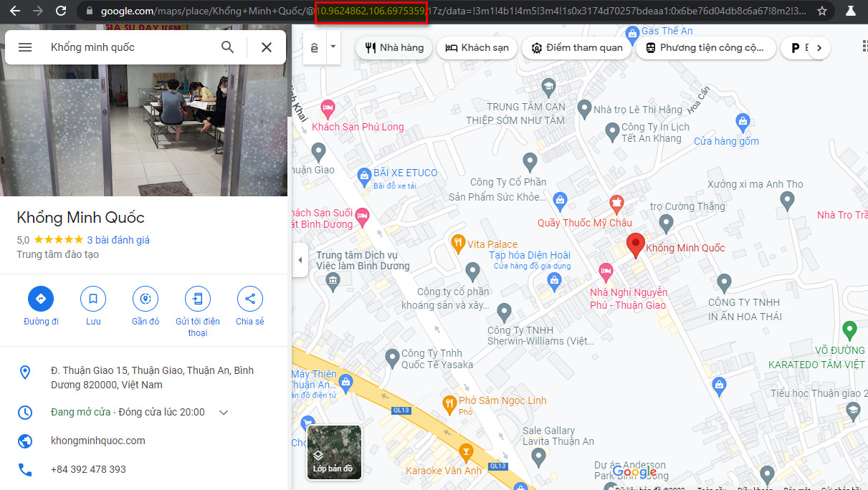Click the browser address bar URL
The image size is (868, 490).
point(452,11)
